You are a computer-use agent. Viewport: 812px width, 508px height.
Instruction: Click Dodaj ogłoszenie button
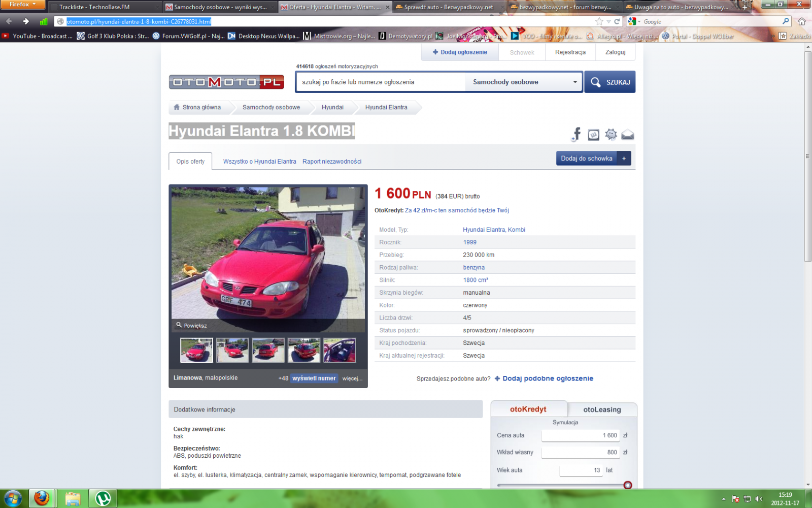pos(460,52)
